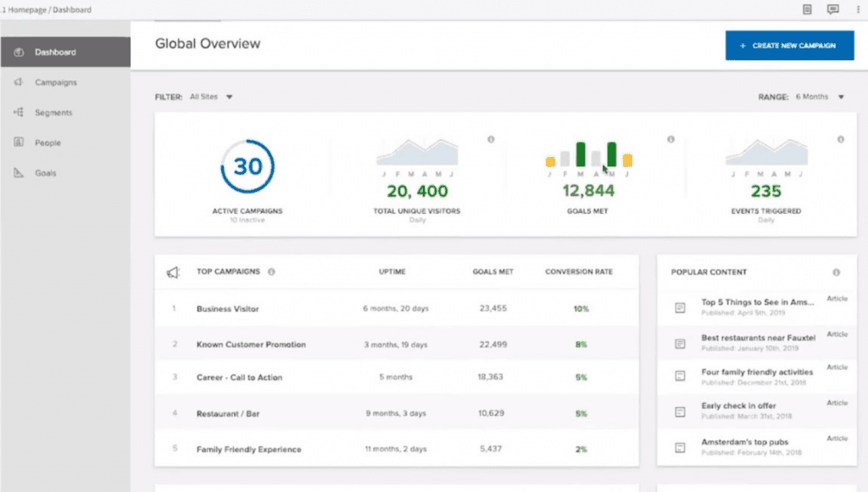Click the Homepage / Dashboard breadcrumb
The image size is (868, 492).
pyautogui.click(x=49, y=9)
